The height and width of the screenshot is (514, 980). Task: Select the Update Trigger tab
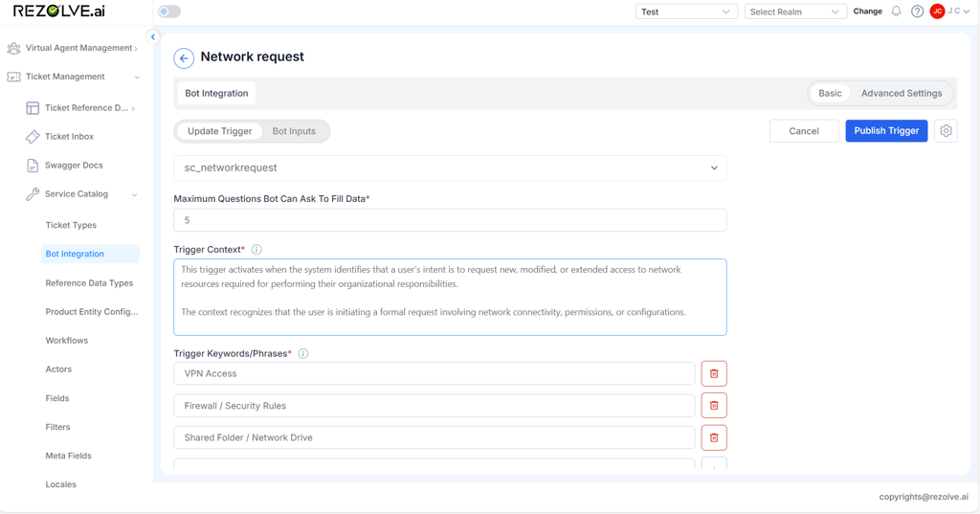click(219, 131)
